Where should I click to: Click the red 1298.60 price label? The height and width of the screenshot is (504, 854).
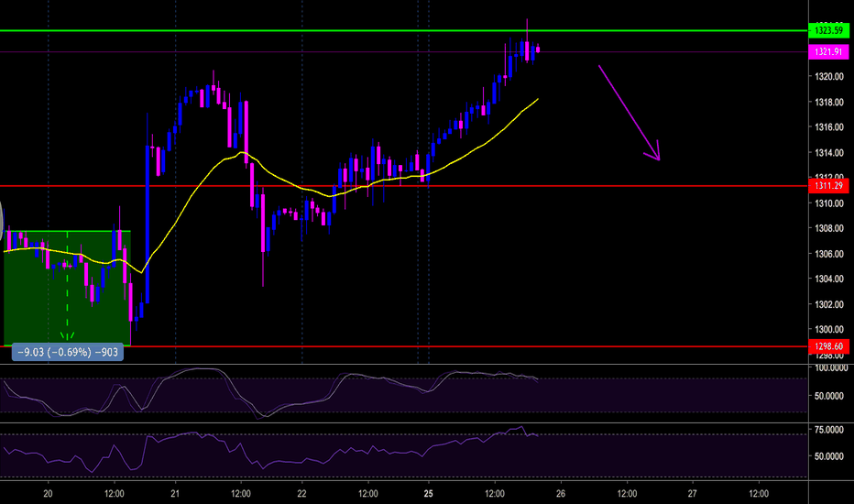[x=828, y=346]
